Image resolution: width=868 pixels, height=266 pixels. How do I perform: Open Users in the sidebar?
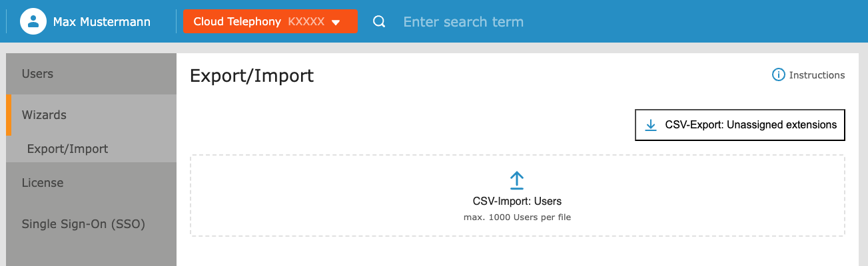point(91,74)
